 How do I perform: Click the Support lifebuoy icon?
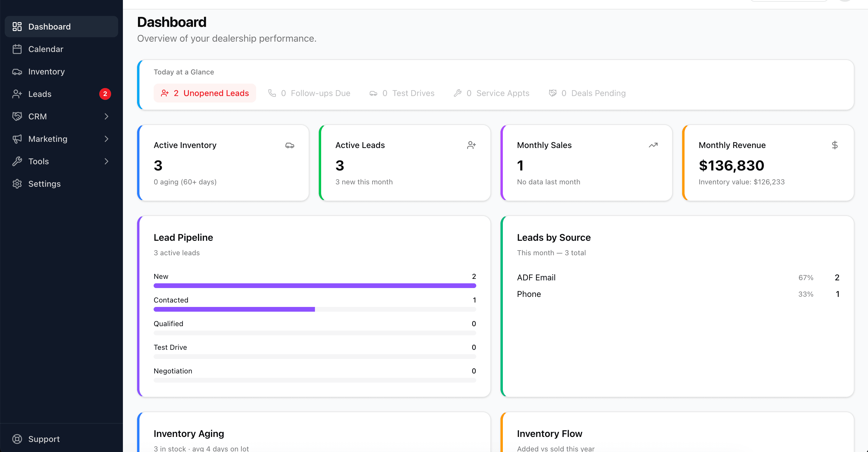(x=17, y=439)
